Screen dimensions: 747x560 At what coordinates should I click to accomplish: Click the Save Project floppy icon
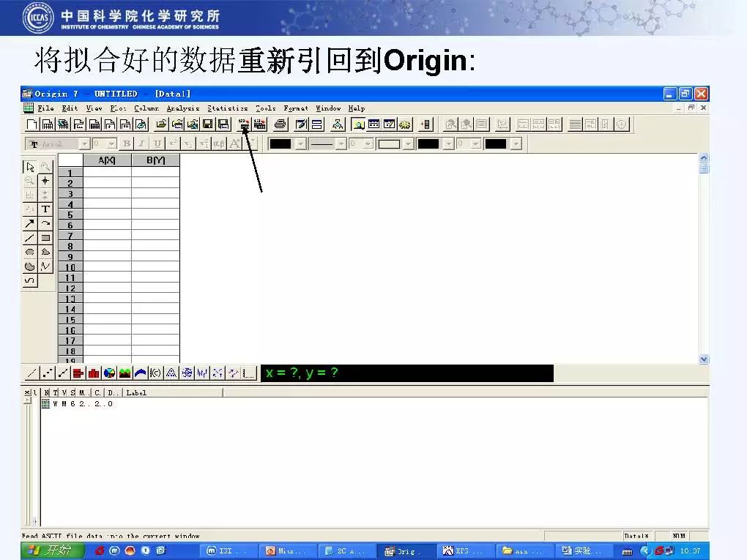click(x=208, y=124)
